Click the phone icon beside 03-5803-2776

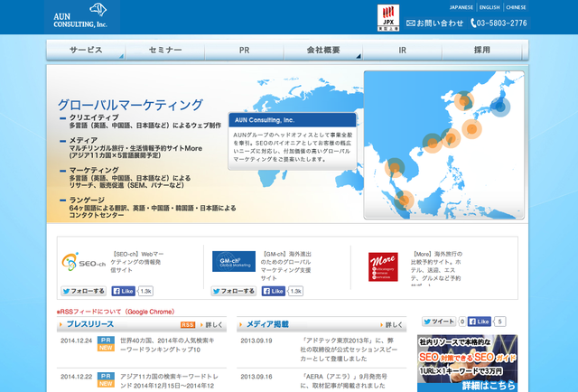(473, 23)
